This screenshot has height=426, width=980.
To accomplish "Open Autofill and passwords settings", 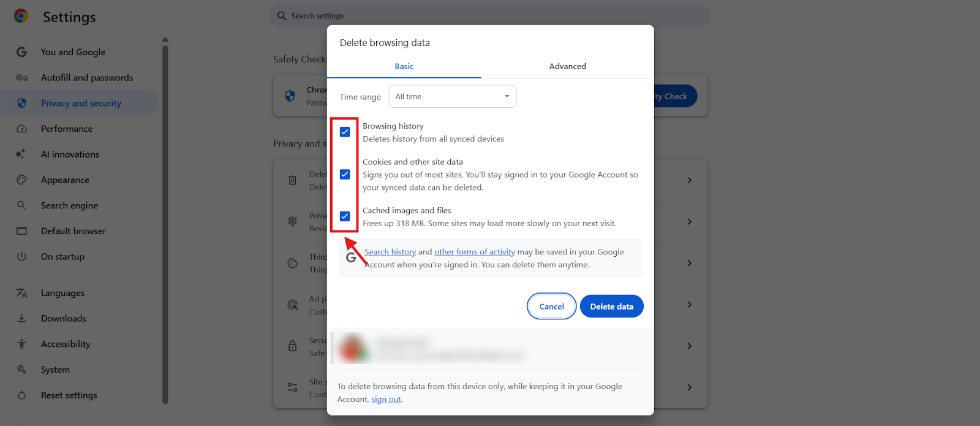I will click(80, 78).
